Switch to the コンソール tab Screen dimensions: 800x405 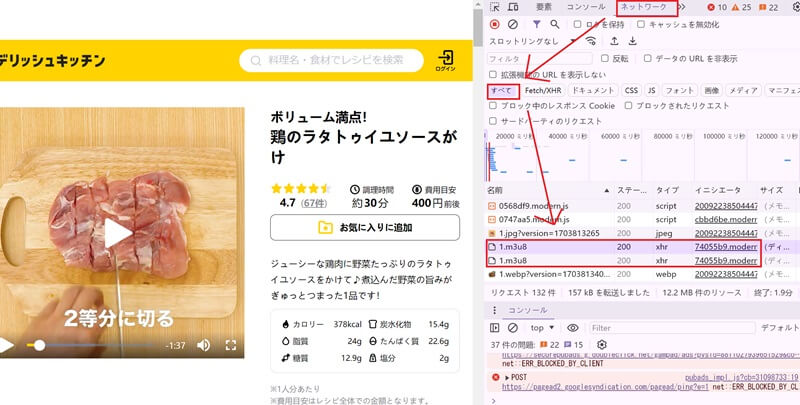586,7
